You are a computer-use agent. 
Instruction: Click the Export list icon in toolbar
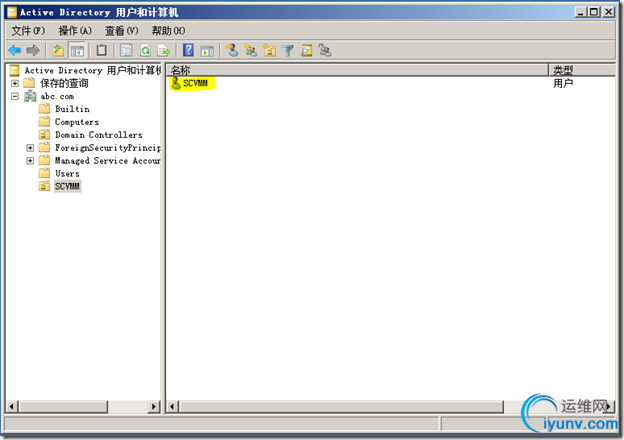(164, 51)
